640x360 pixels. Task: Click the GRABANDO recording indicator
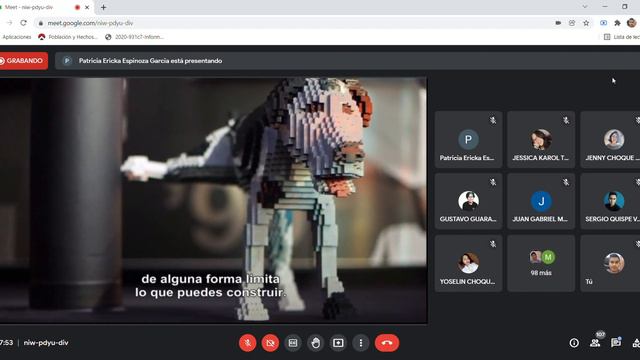coord(23,61)
